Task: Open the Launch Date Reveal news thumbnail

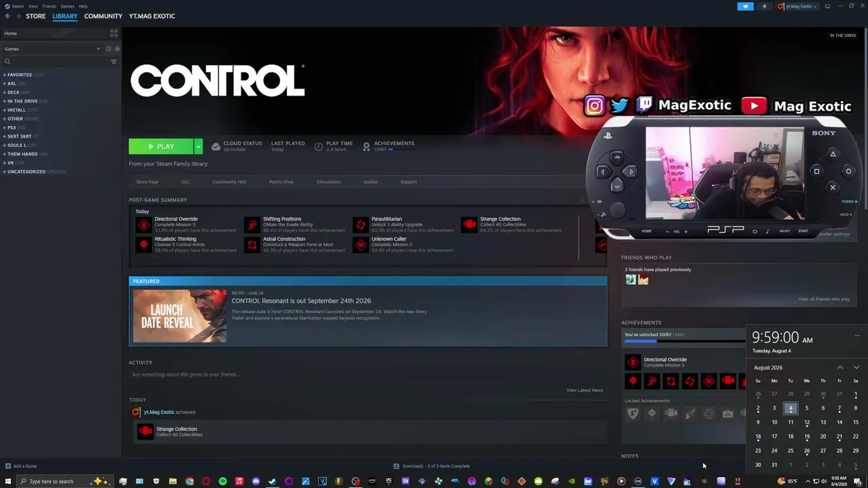Action: click(180, 316)
